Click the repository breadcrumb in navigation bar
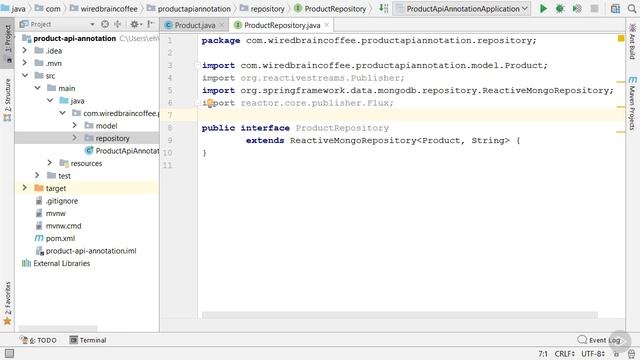This screenshot has height=360, width=640. tap(262, 9)
